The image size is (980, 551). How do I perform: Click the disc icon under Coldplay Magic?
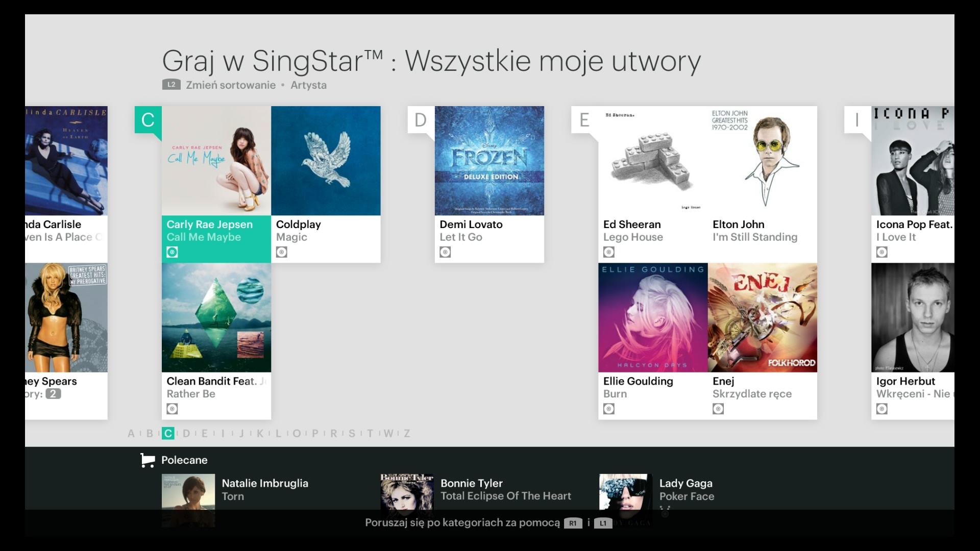pos(282,252)
